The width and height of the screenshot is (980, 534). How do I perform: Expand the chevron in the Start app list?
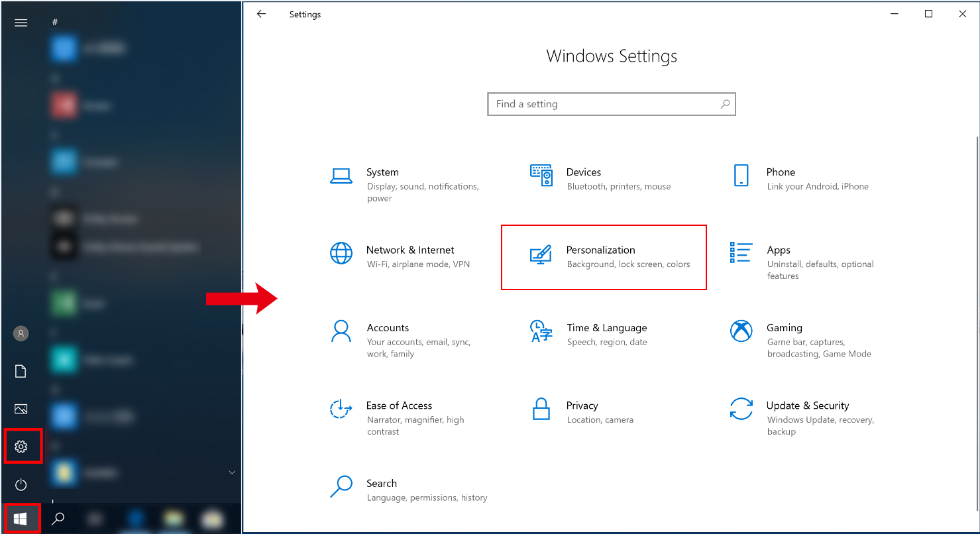[232, 472]
